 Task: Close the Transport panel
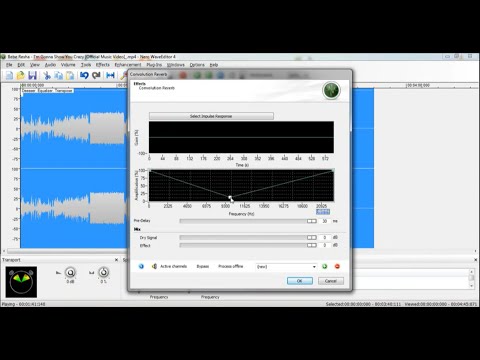[116, 260]
